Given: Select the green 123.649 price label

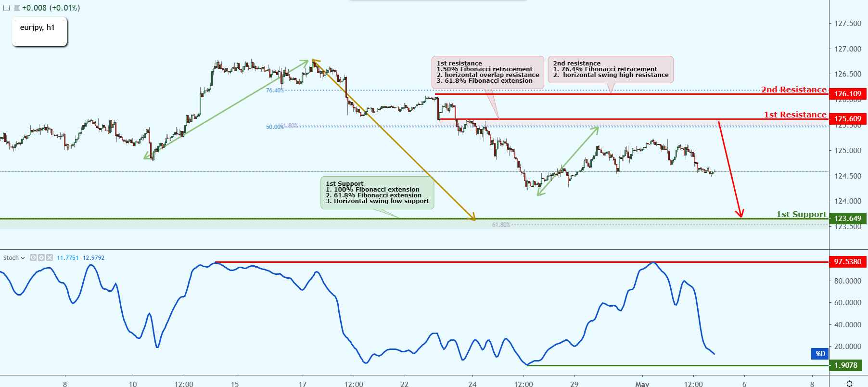Looking at the screenshot, I should [848, 219].
